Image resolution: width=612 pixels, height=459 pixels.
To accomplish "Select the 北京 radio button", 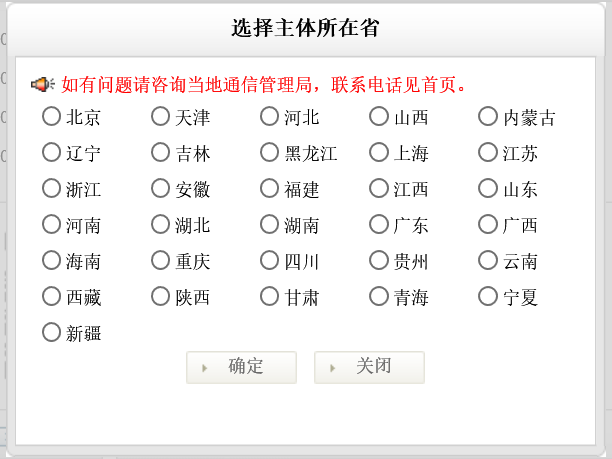I will (x=51, y=117).
